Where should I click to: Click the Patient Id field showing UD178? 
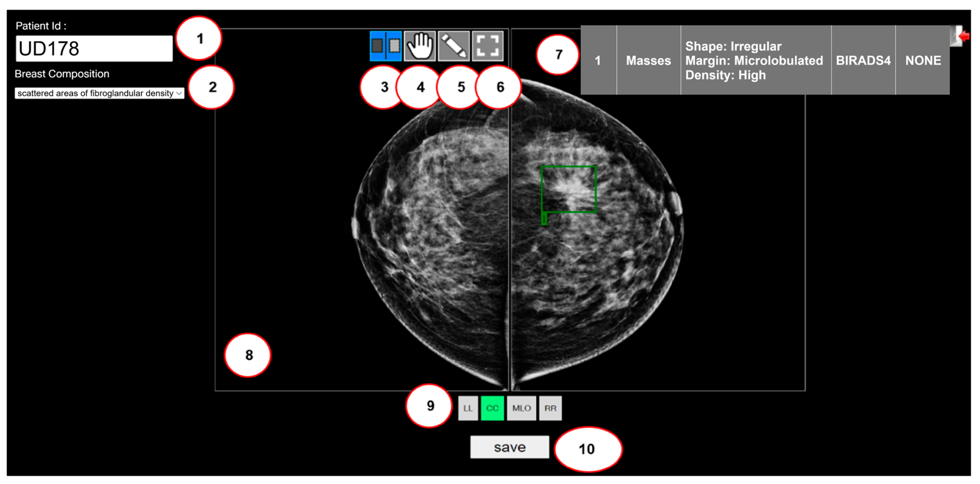94,49
